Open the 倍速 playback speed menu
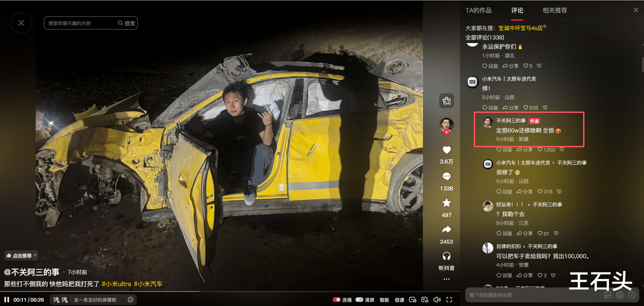 point(399,300)
